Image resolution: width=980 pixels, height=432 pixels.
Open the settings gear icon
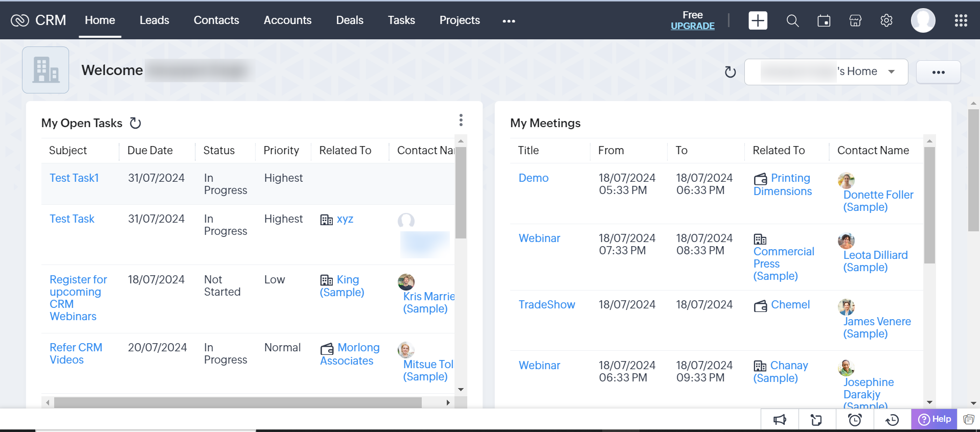point(886,20)
